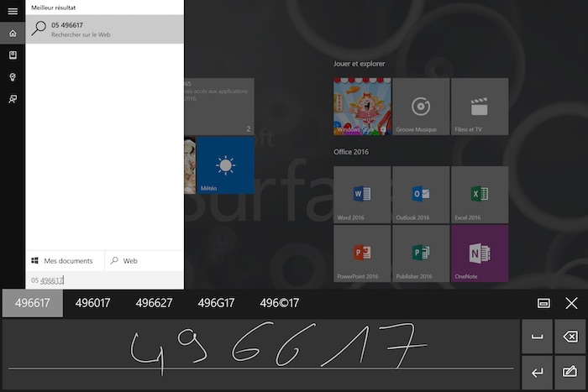Insert a space with the space key

tap(537, 337)
